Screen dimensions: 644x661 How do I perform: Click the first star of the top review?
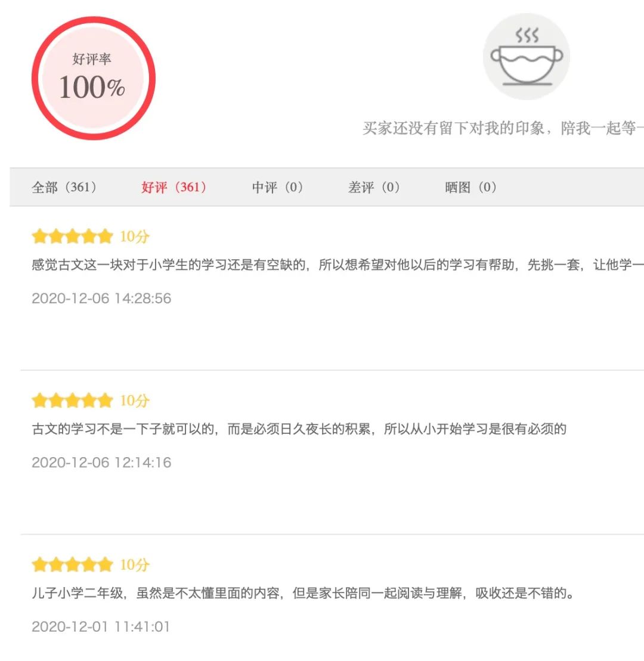coord(39,236)
